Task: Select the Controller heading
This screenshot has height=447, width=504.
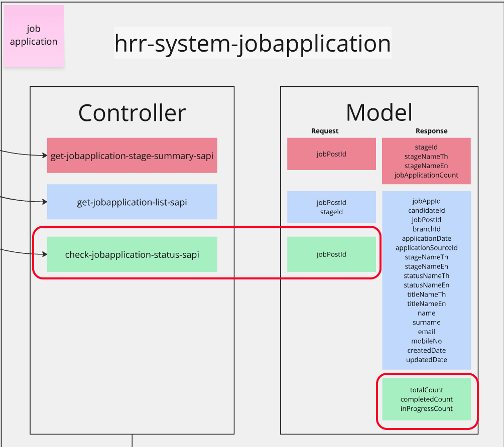Action: point(132,113)
